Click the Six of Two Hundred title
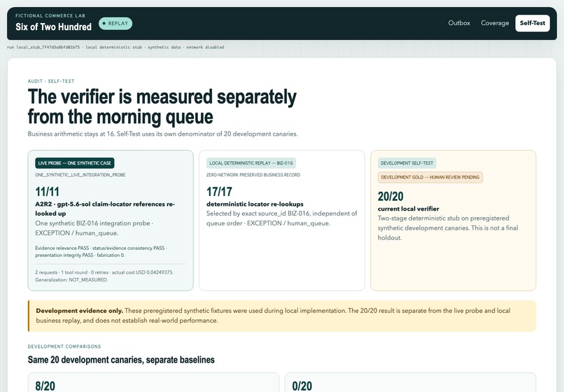The image size is (564, 392). [x=54, y=27]
